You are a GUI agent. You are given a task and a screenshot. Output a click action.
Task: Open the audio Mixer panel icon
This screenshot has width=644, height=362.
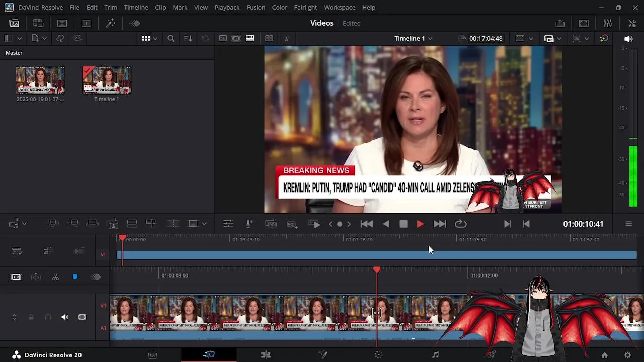click(x=608, y=23)
